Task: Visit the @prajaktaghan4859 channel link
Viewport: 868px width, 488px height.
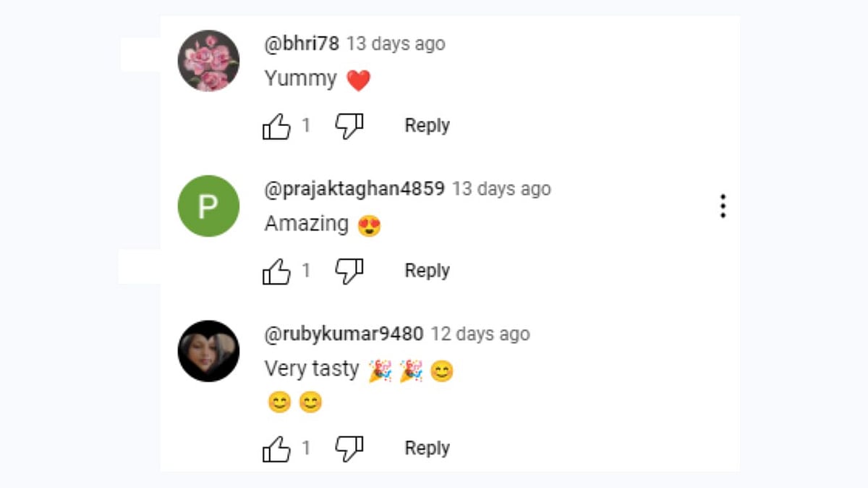Action: 354,189
